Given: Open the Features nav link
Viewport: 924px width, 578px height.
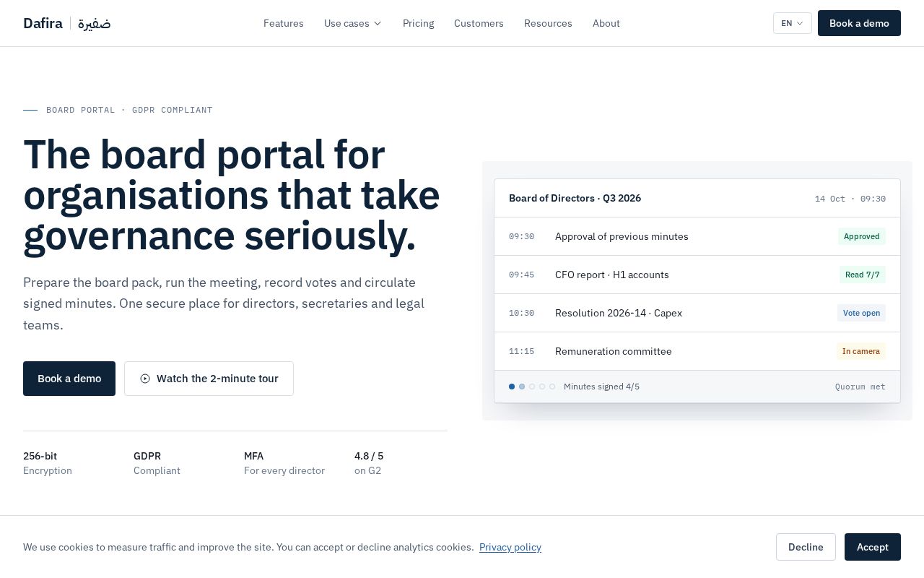Looking at the screenshot, I should click(x=284, y=23).
